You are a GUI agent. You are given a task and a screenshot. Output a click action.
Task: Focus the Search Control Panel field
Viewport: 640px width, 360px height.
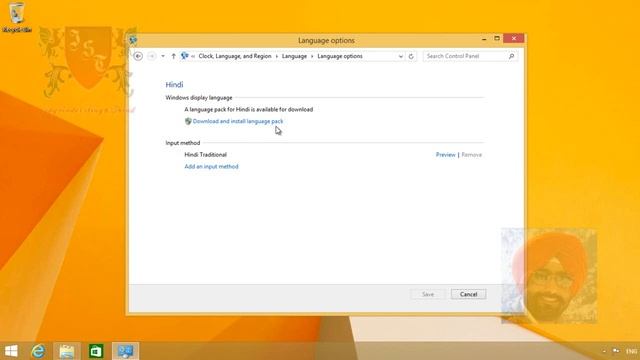470,56
